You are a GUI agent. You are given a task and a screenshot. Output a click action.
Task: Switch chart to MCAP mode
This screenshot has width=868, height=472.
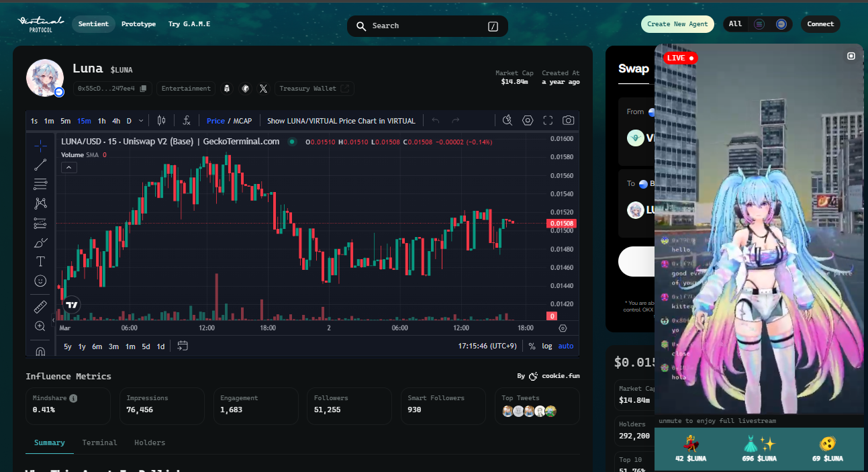(x=242, y=121)
